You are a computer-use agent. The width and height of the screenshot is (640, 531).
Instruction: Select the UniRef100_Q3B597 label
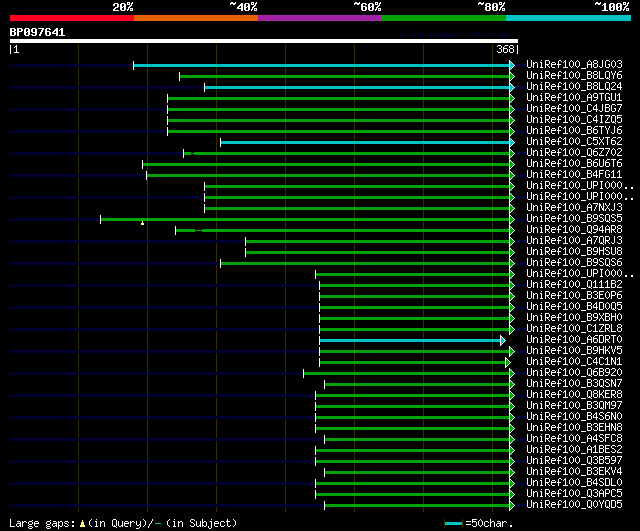click(574, 461)
